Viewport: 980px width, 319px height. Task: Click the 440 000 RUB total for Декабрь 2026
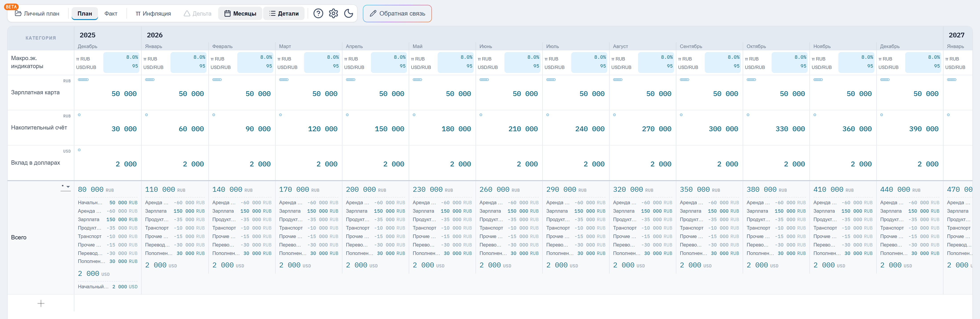pos(900,190)
